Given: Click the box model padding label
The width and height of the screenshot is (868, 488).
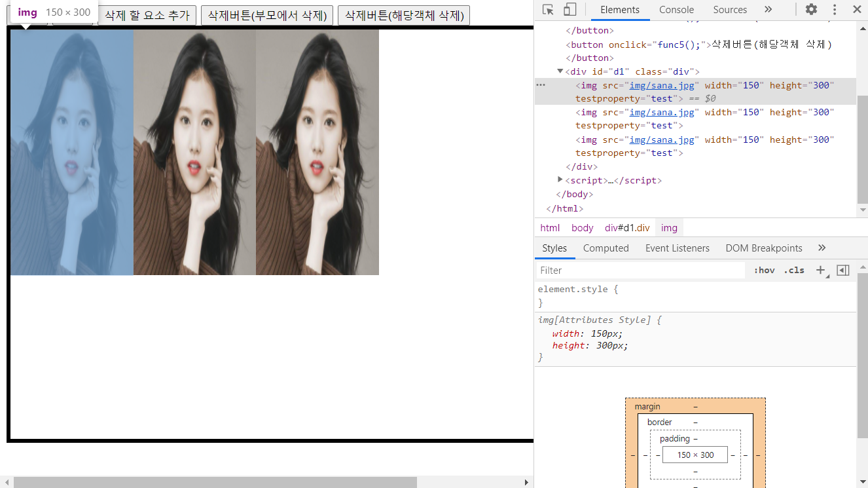Looking at the screenshot, I should 675,438.
